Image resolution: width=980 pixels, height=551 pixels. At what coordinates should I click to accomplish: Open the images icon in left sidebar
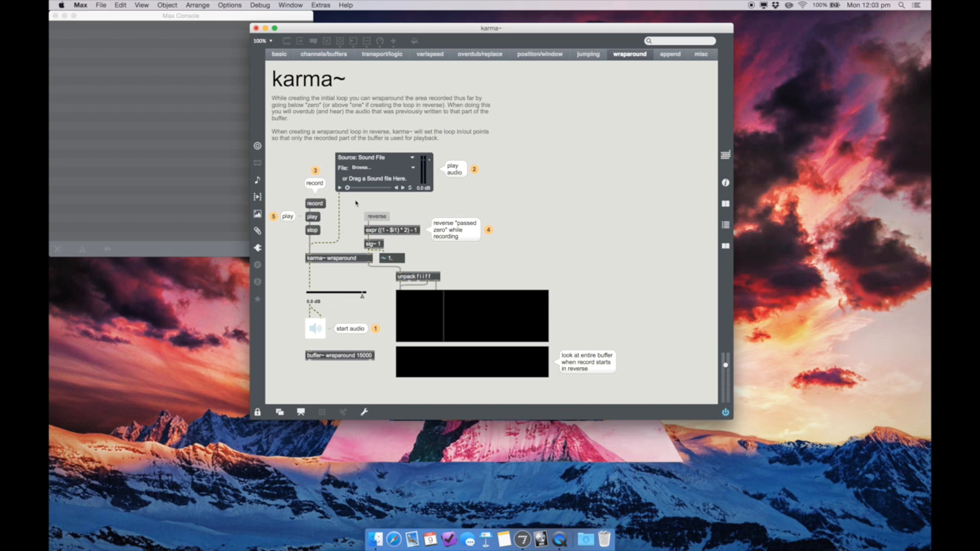click(x=257, y=214)
